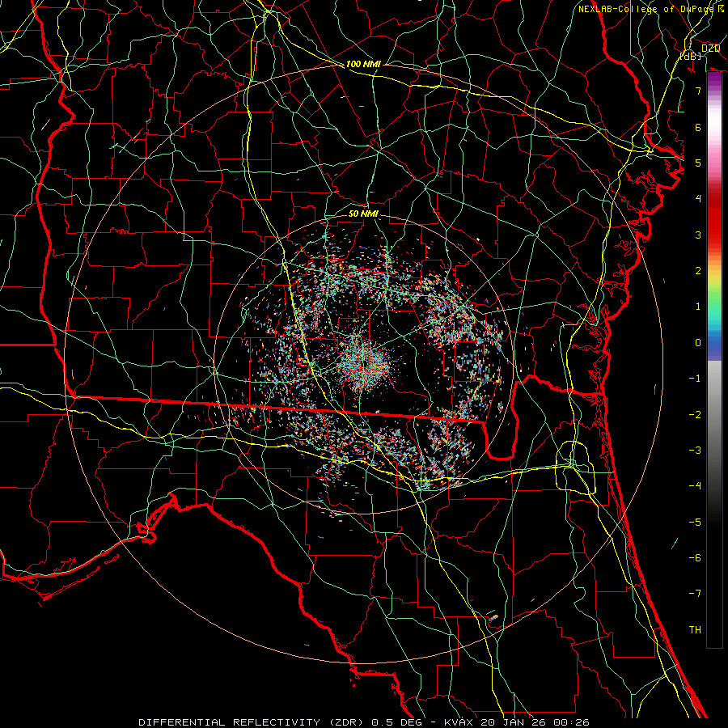The height and width of the screenshot is (728, 728).
Task: Click the 100 NMI range ring label
Action: [363, 64]
